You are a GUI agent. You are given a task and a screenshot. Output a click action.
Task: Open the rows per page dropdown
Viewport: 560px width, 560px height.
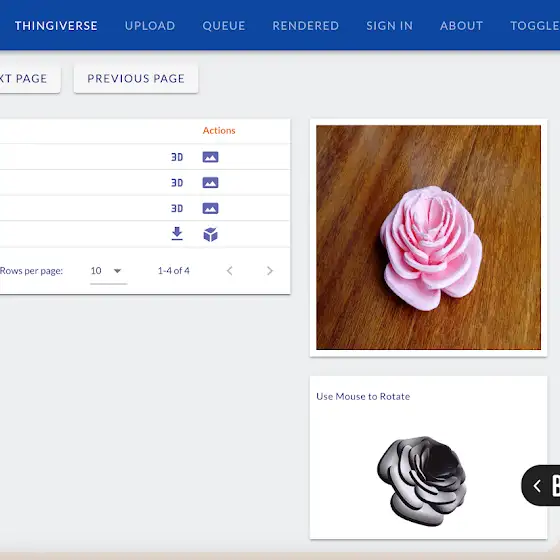(x=108, y=271)
